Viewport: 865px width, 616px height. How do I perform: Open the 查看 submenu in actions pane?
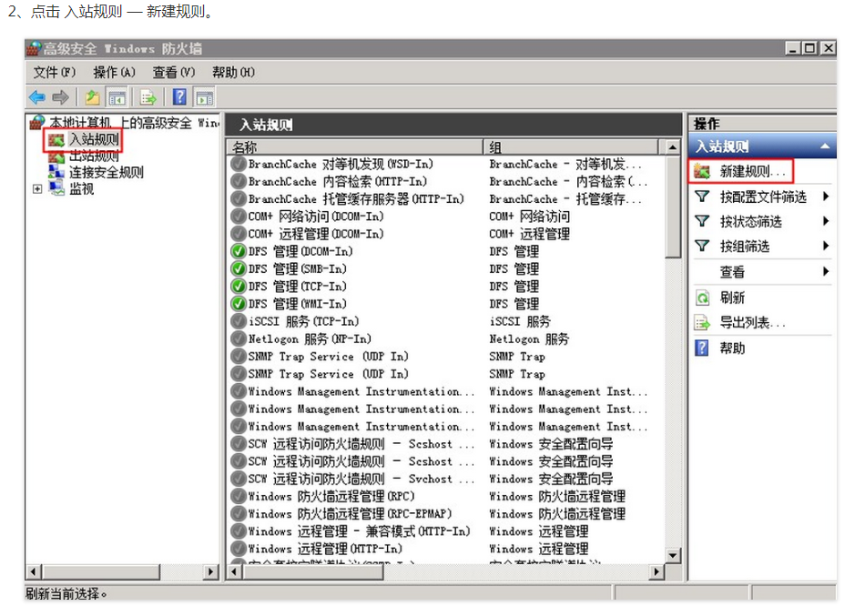click(x=732, y=272)
